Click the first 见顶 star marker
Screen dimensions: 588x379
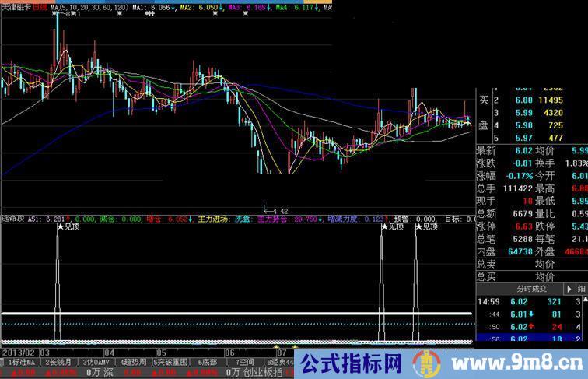(61, 227)
